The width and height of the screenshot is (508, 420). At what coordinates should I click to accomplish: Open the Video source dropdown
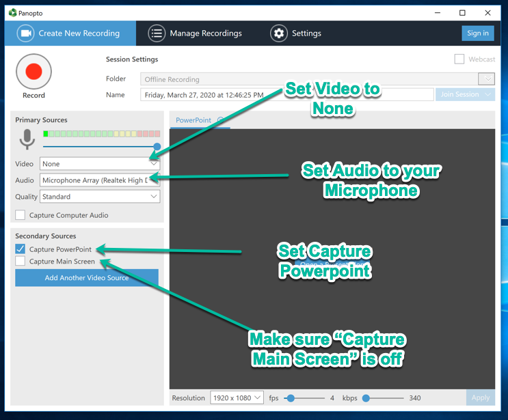(x=100, y=164)
